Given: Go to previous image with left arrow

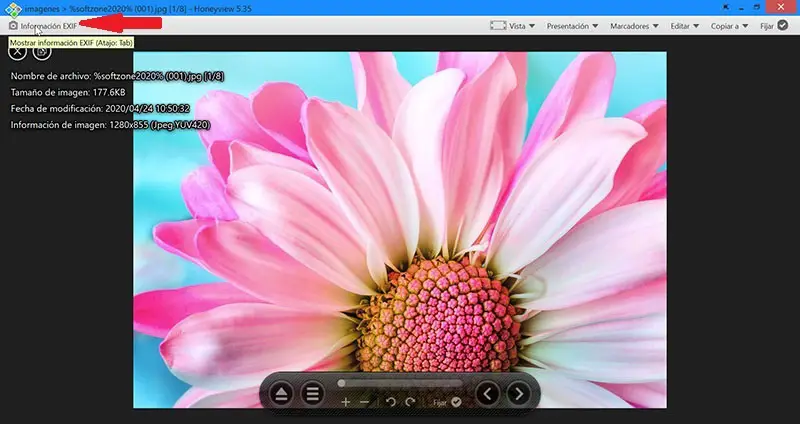Looking at the screenshot, I should click(487, 394).
